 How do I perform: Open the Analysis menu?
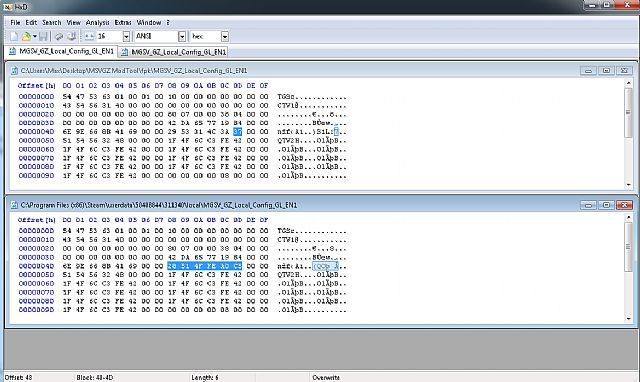(98, 22)
